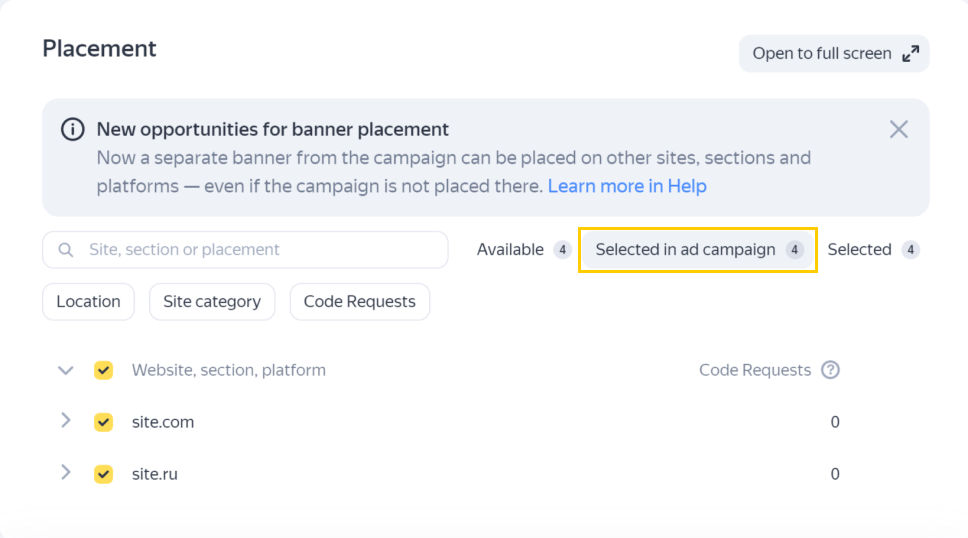Open the Location filter
This screenshot has height=538, width=968.
point(88,302)
